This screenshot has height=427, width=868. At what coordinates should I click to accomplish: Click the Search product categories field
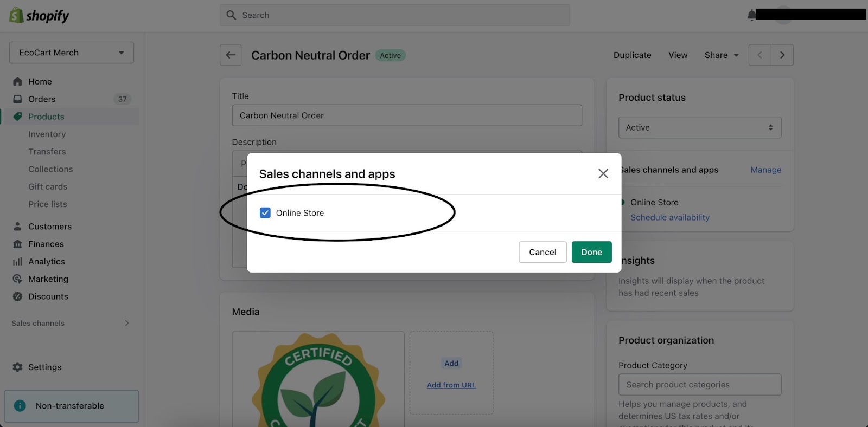click(x=700, y=385)
